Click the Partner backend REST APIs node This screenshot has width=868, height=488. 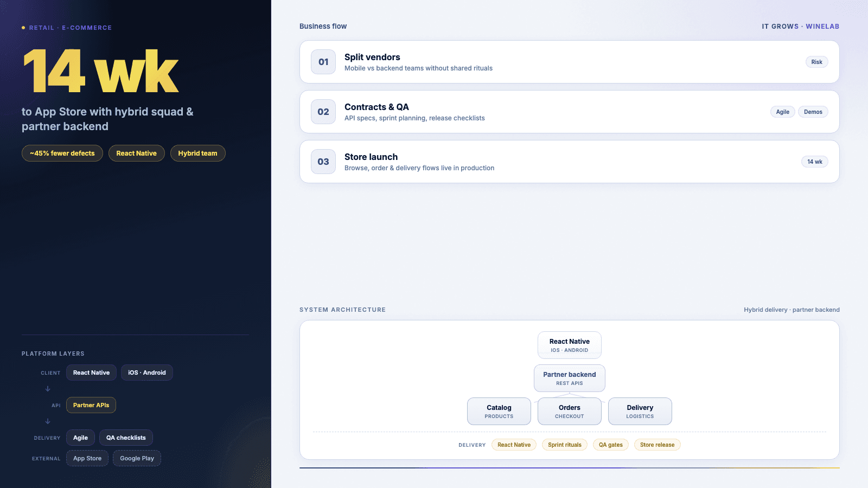(570, 378)
